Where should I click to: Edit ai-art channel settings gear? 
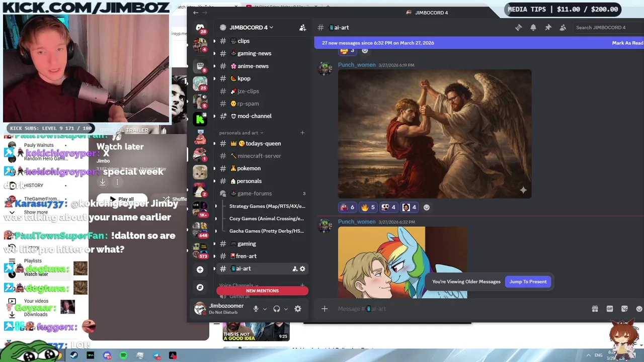pos(302,269)
